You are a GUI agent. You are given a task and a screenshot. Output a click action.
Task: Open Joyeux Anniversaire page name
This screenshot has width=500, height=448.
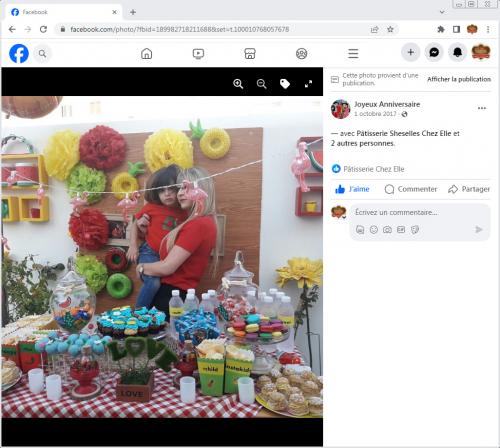[x=387, y=104]
